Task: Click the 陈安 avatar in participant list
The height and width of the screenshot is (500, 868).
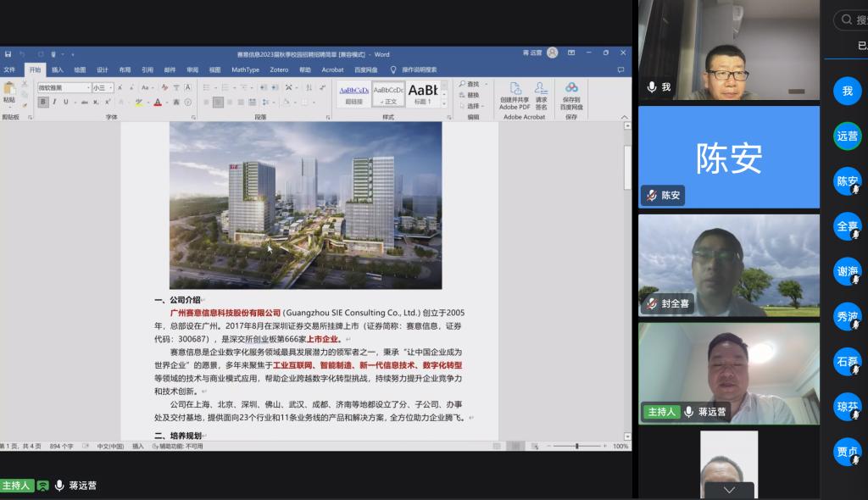Action: point(847,181)
